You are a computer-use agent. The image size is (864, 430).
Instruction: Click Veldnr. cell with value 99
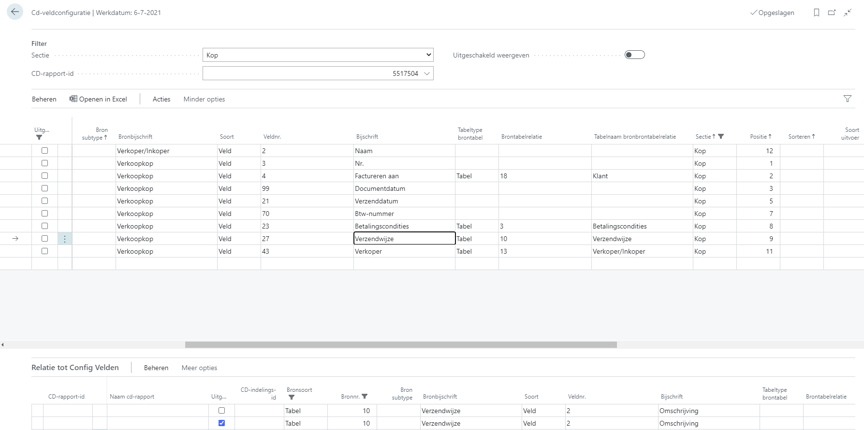pos(307,189)
